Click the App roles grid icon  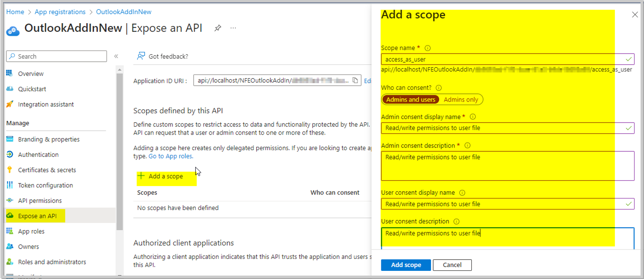tap(10, 231)
